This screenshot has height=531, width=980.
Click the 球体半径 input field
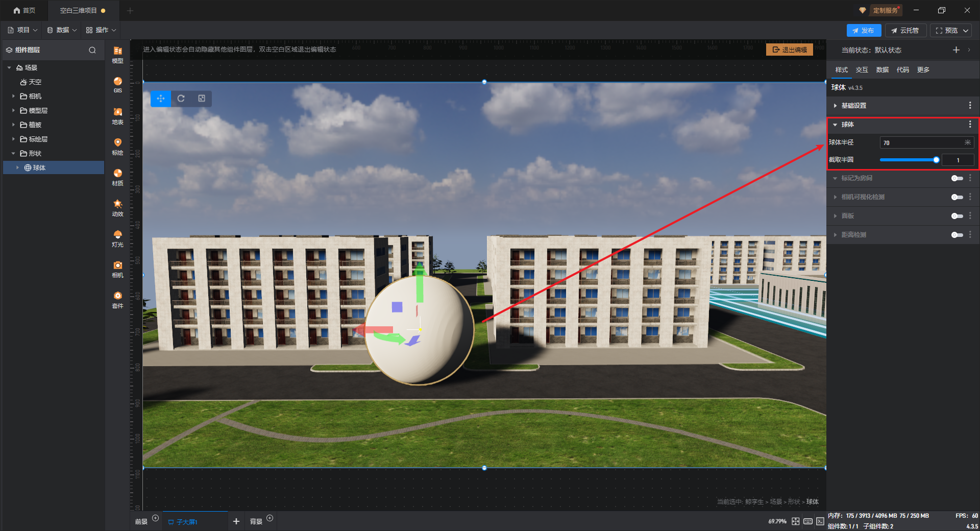(x=927, y=143)
